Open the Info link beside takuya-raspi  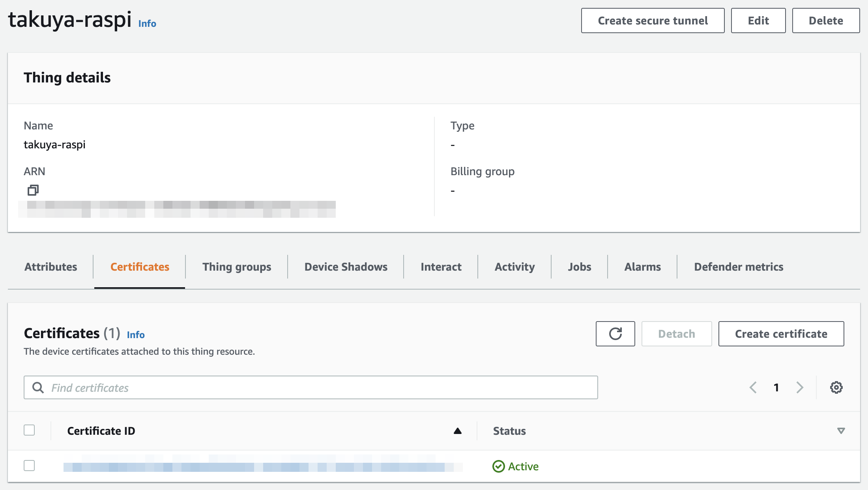click(146, 23)
